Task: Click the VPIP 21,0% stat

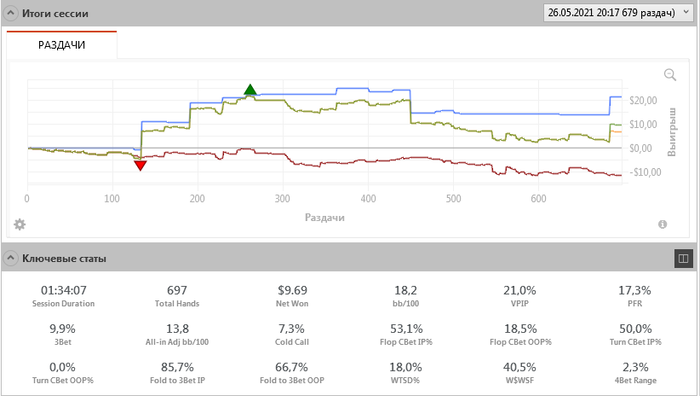Action: tap(520, 296)
